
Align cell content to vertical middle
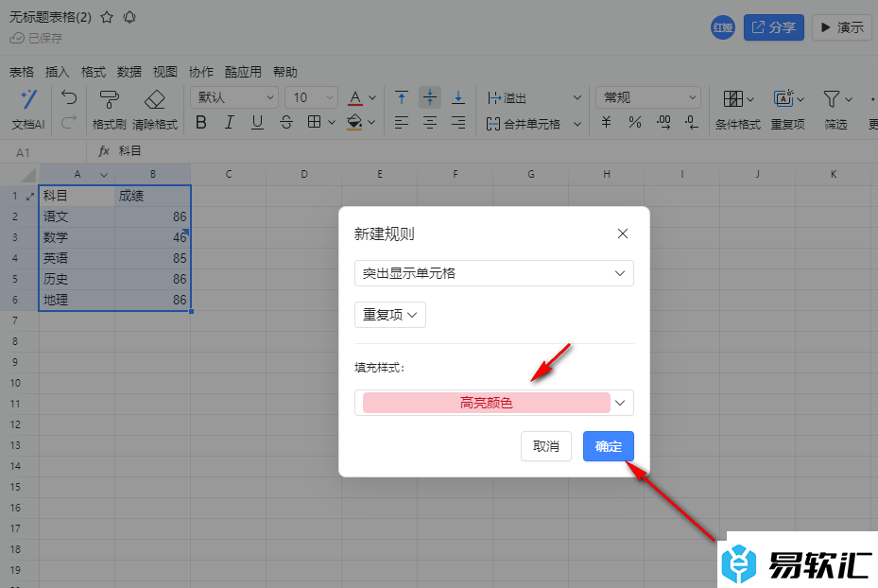point(430,97)
